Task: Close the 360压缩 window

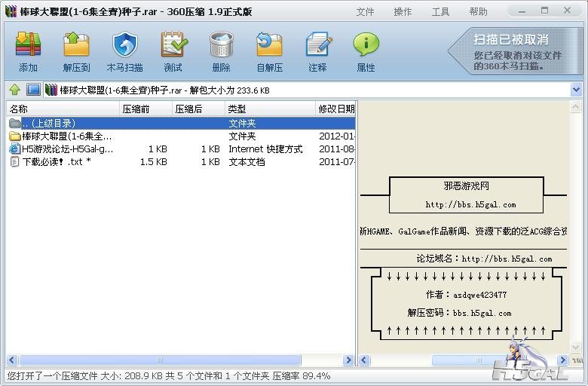Action: [568, 11]
